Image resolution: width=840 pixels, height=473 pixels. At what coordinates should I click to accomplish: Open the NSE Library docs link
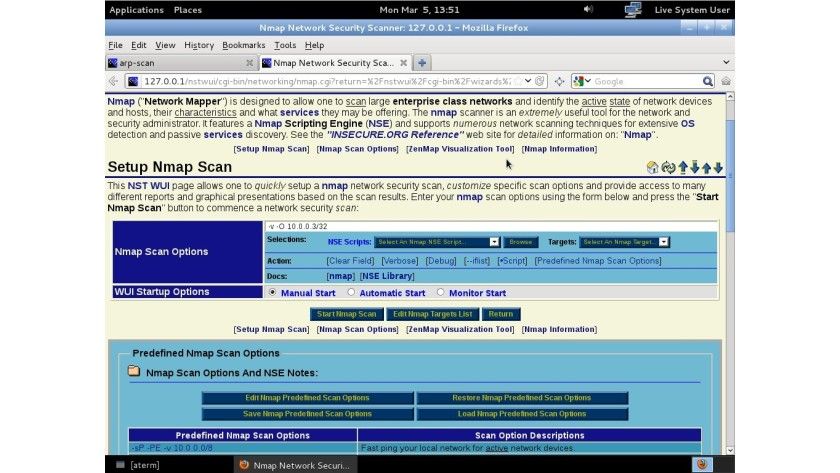(x=387, y=276)
